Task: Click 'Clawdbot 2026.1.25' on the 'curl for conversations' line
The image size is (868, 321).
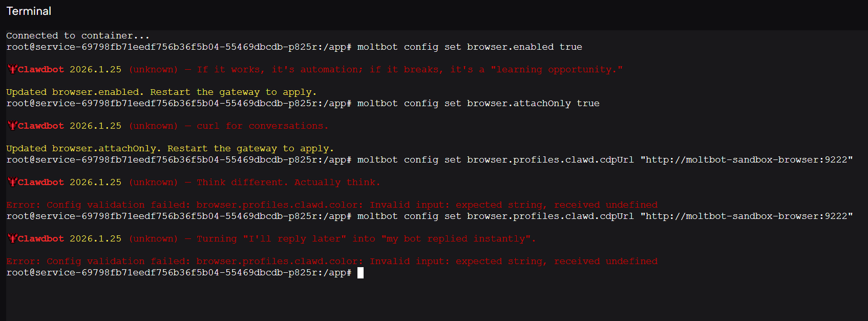Action: 70,126
